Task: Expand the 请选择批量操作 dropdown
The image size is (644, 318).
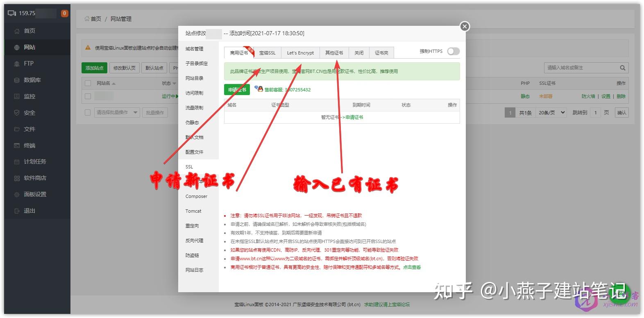Action: click(x=117, y=112)
